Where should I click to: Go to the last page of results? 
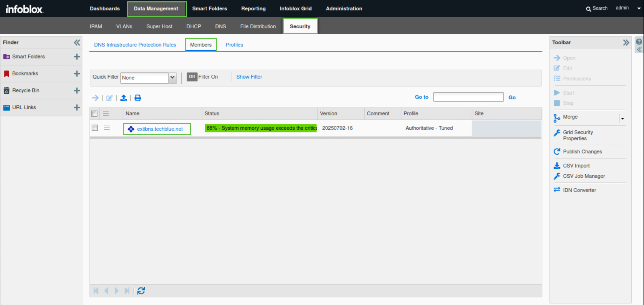pyautogui.click(x=127, y=291)
